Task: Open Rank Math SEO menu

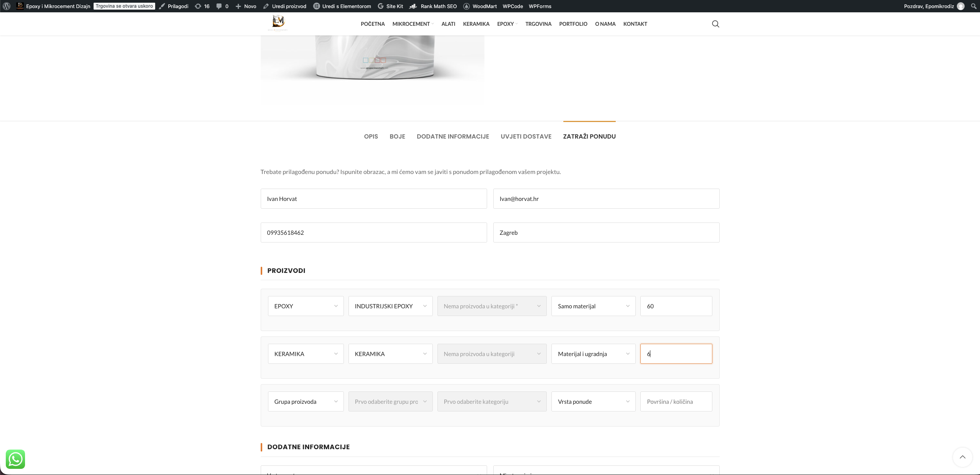Action: pyautogui.click(x=433, y=6)
